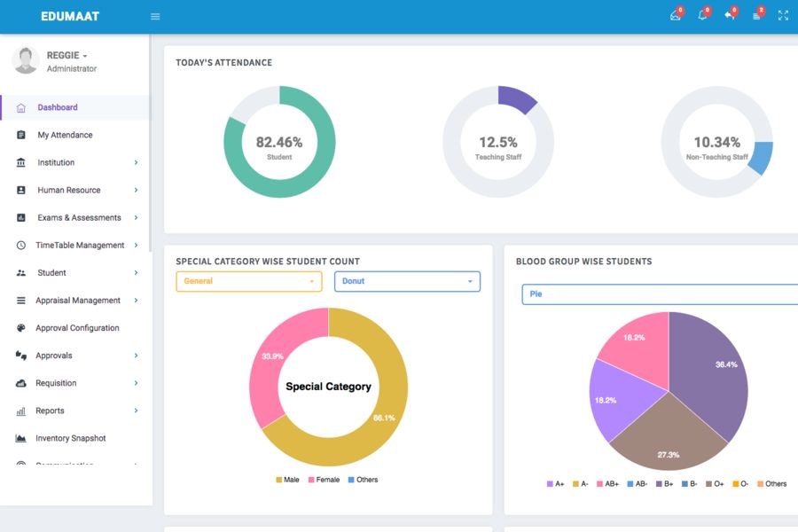798x532 pixels.
Task: Expand the Exams & Assessments chevron
Action: [x=136, y=217]
